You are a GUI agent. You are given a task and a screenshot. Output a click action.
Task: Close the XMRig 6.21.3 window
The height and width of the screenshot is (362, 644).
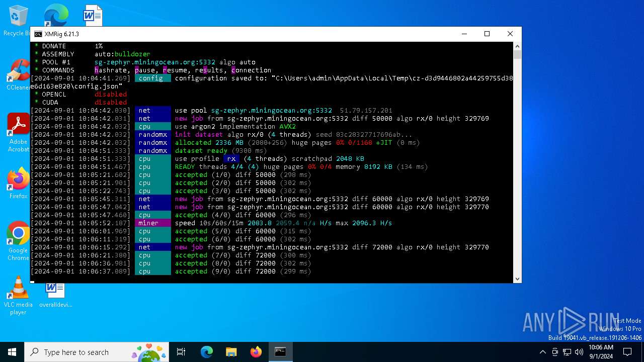click(x=510, y=34)
